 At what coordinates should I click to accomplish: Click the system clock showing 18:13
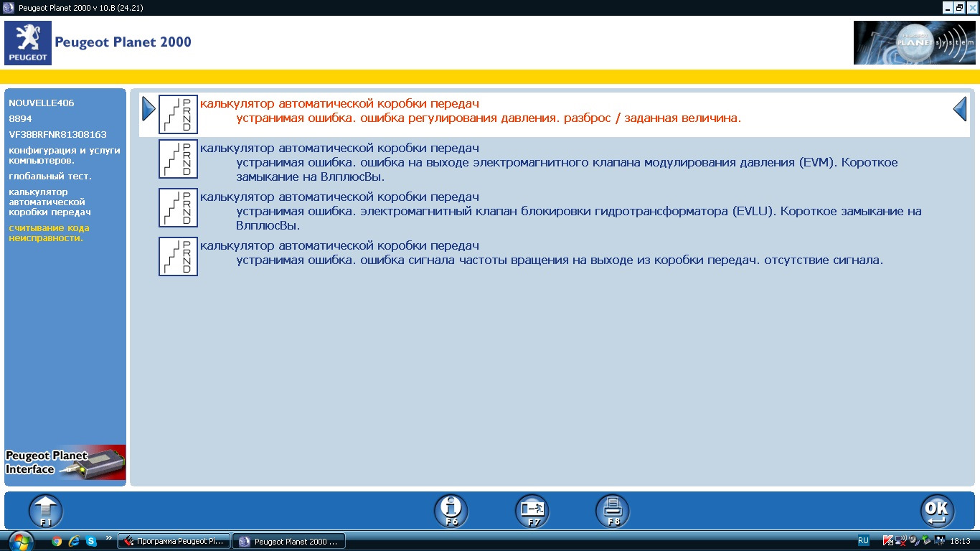tap(960, 542)
